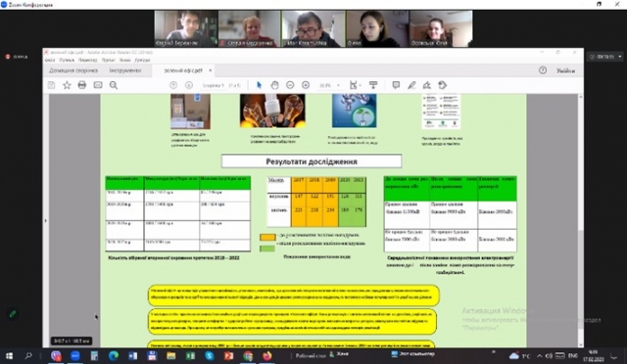
Task: Open the File menu in Acrobat
Action: 50,60
